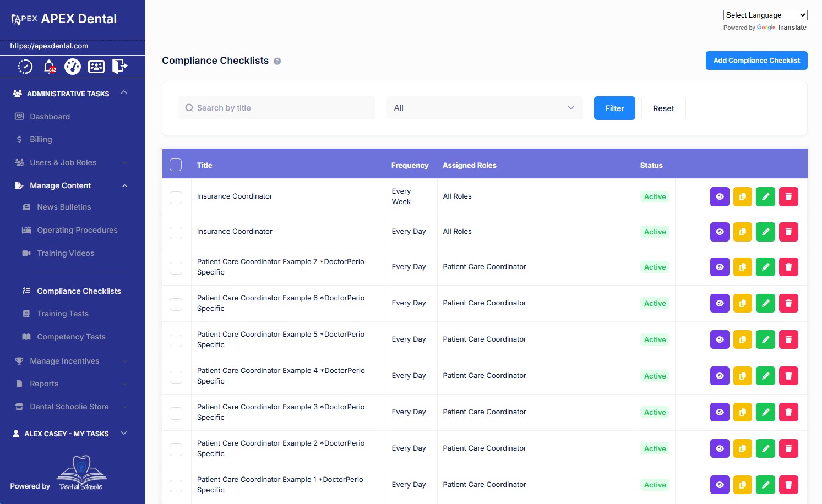822x504 pixels.
Task: Edit Patient Care Coordinator Example 5 checklist
Action: click(765, 339)
